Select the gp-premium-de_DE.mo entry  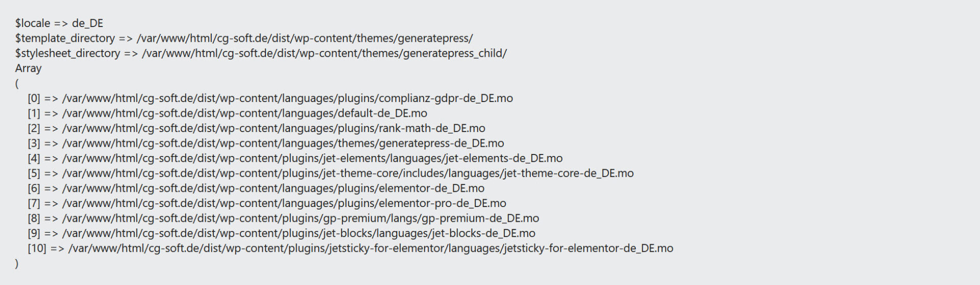283,218
